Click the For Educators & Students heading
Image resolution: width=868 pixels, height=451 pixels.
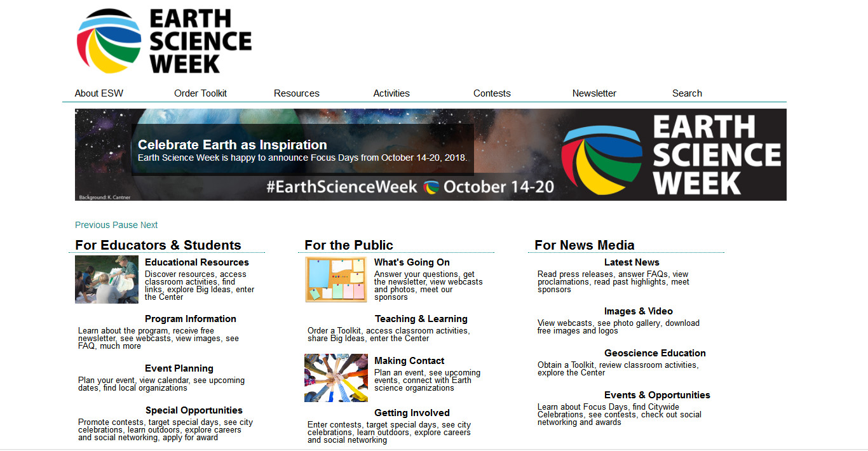(158, 245)
